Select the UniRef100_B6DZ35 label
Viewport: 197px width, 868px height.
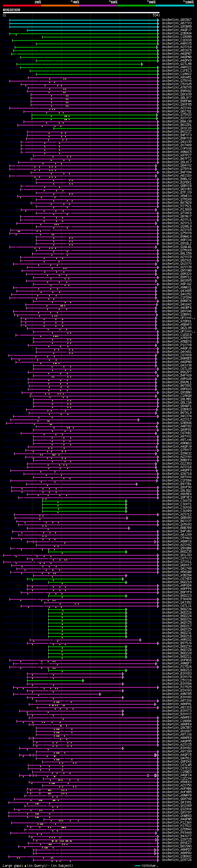coord(177,552)
